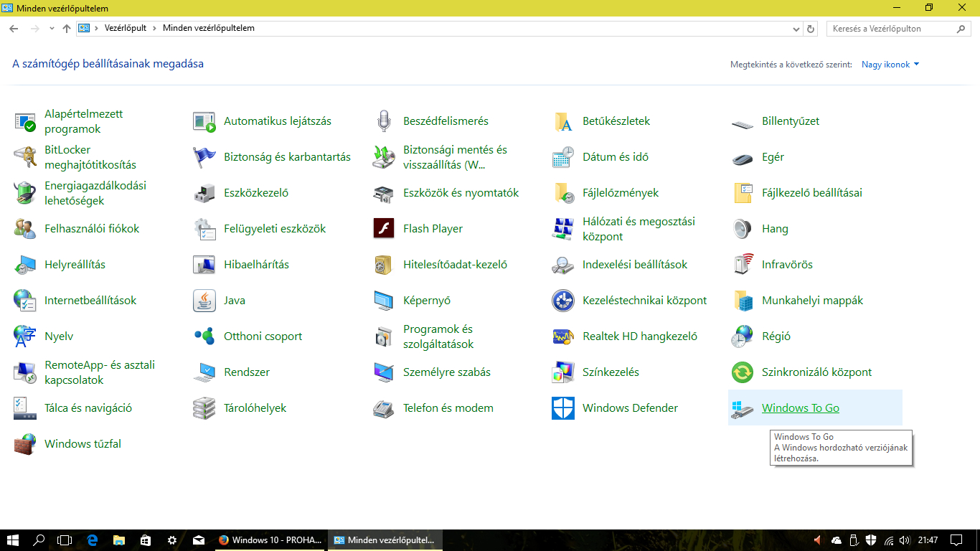Click the Infravörös icon
980x551 pixels.
(x=743, y=265)
